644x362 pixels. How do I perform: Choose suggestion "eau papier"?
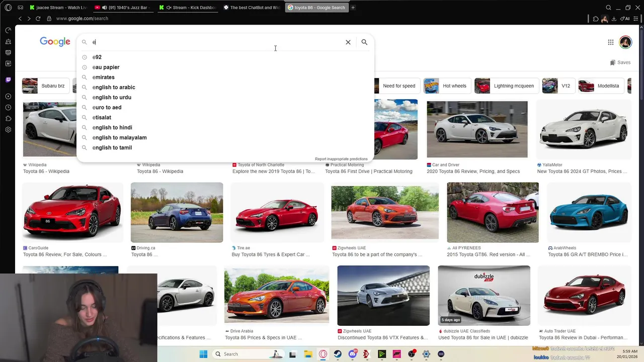(x=225, y=67)
